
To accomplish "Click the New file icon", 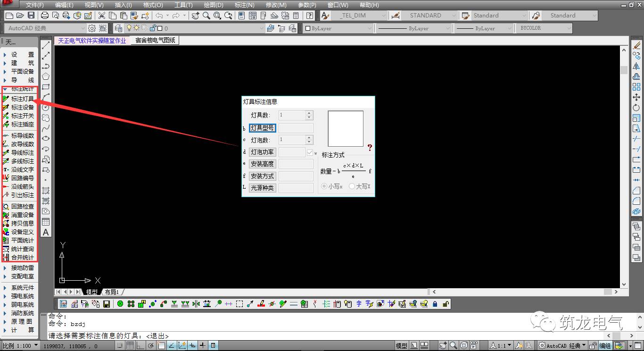I will tap(9, 16).
